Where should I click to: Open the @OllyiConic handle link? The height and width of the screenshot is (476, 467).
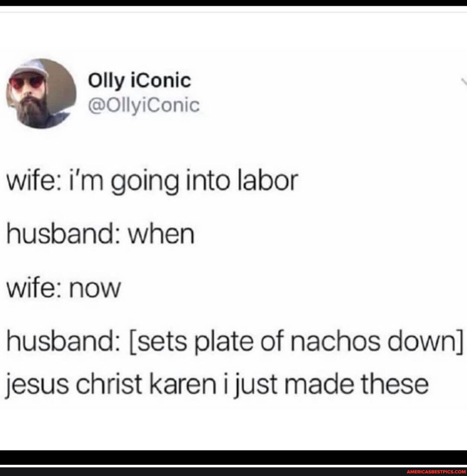(144, 105)
